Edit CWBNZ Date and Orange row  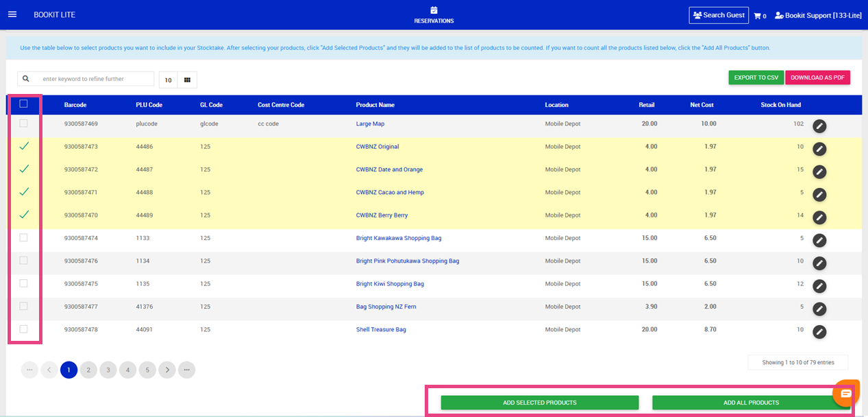[x=819, y=171]
